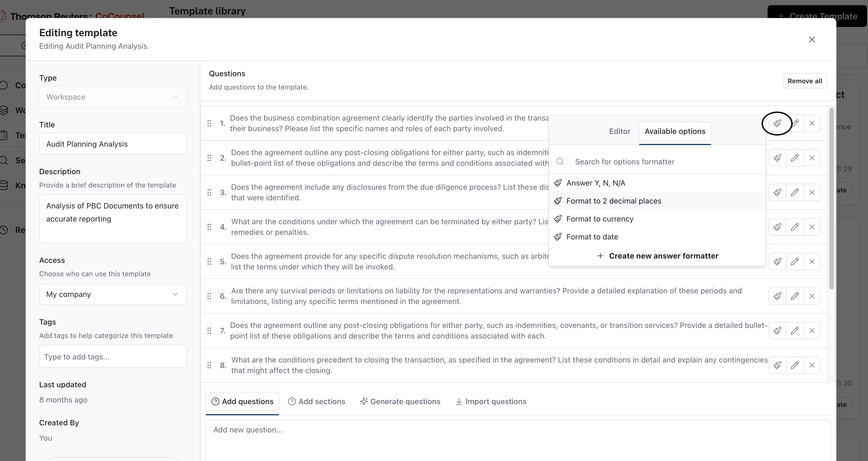The height and width of the screenshot is (461, 868).
Task: Delete question 6 using the X icon
Action: point(812,296)
